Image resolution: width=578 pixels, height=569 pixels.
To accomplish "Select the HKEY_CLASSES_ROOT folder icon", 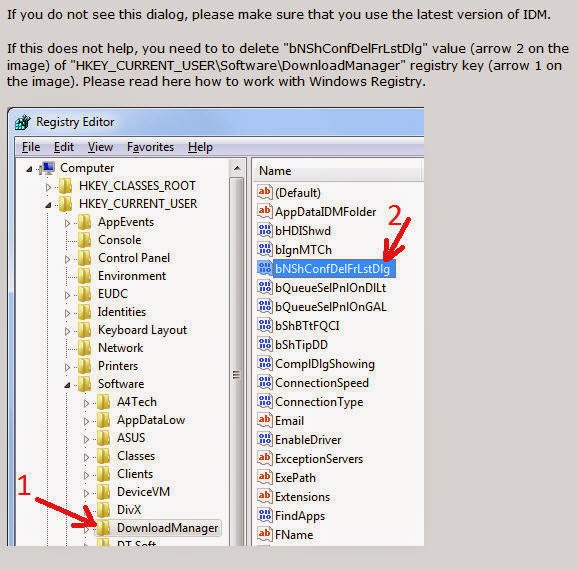I will tap(66, 186).
